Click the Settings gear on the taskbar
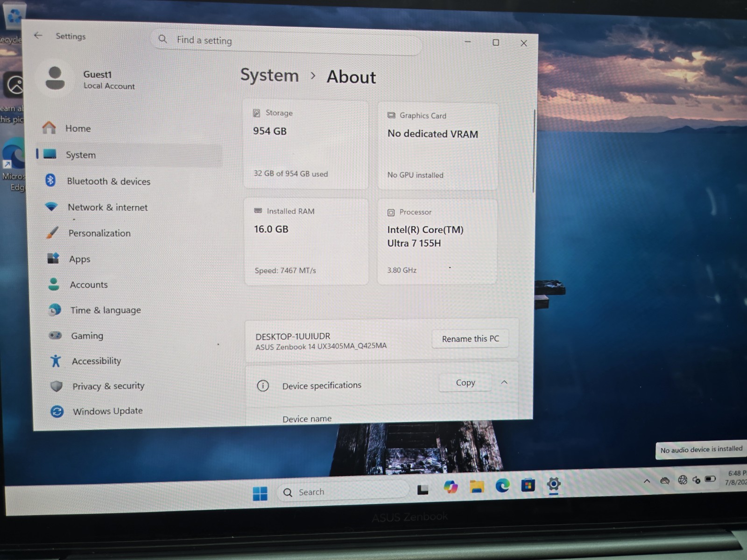747x560 pixels. point(554,484)
